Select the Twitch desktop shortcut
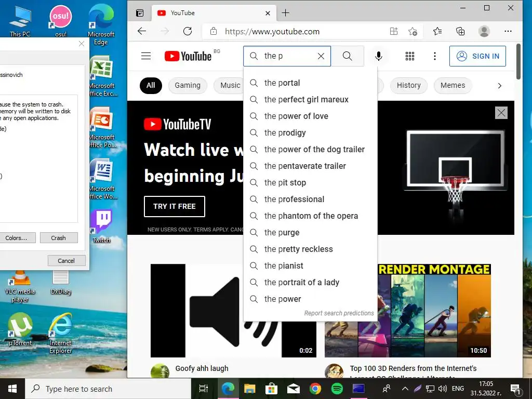This screenshot has width=532, height=399. (101, 227)
